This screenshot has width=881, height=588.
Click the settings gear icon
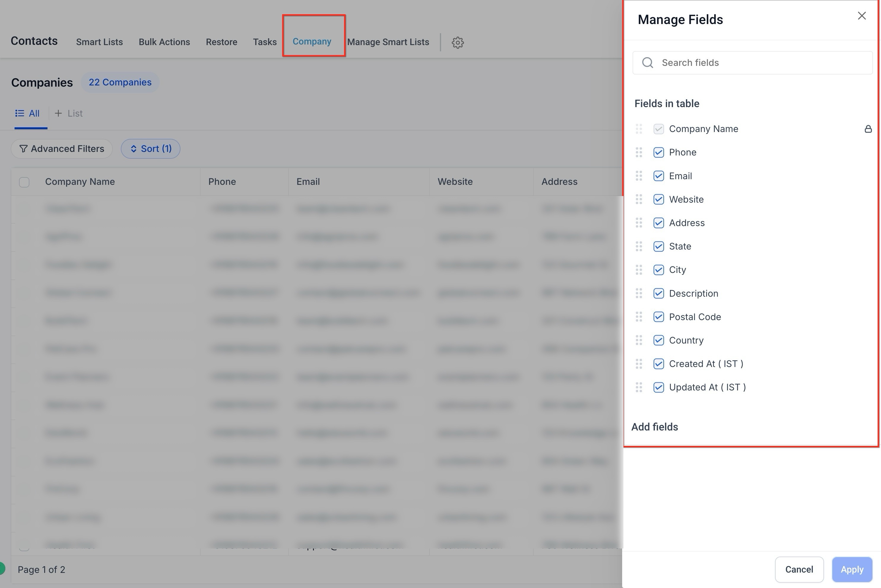click(x=457, y=42)
